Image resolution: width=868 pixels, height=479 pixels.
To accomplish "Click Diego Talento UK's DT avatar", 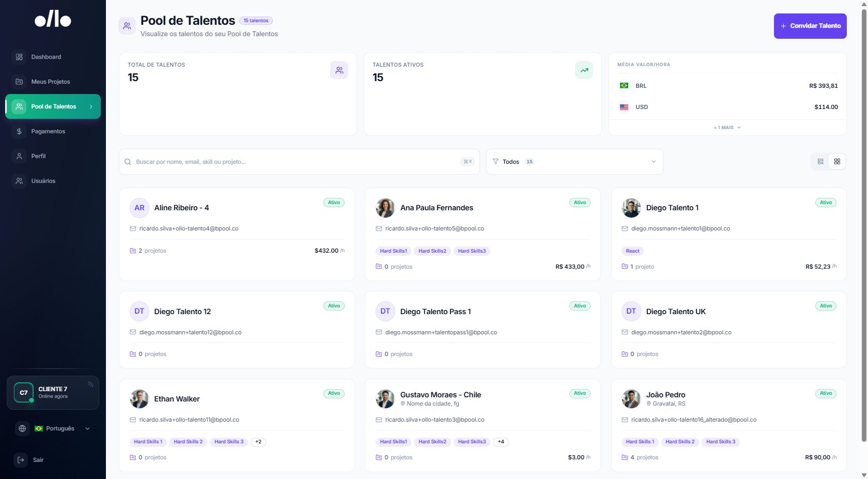I will point(631,312).
